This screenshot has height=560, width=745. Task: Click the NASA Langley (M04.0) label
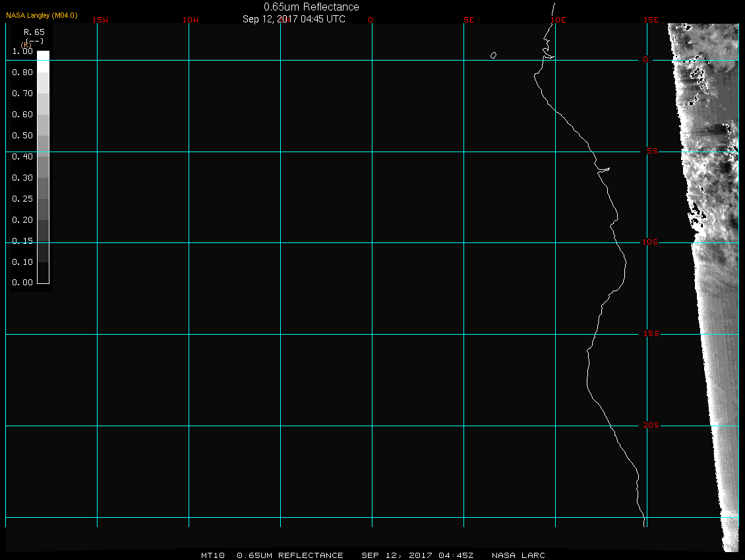pos(42,15)
